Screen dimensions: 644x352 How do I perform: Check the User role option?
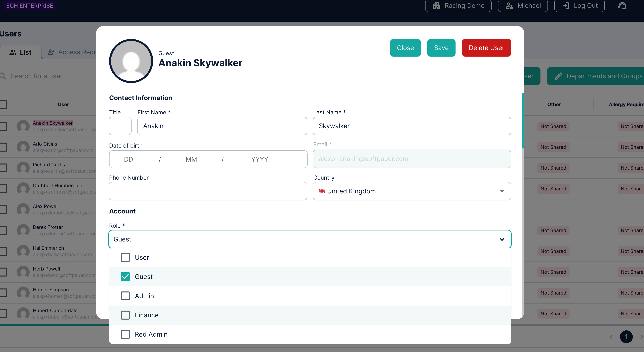(x=125, y=257)
